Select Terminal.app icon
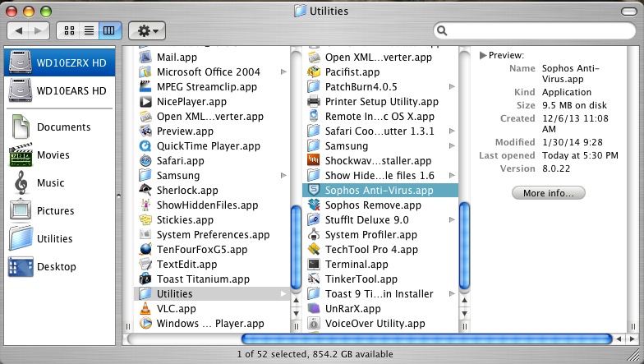The width and height of the screenshot is (644, 364). (x=314, y=265)
